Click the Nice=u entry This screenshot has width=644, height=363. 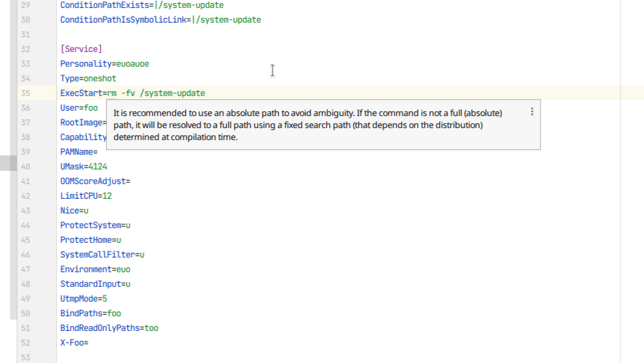(x=75, y=210)
